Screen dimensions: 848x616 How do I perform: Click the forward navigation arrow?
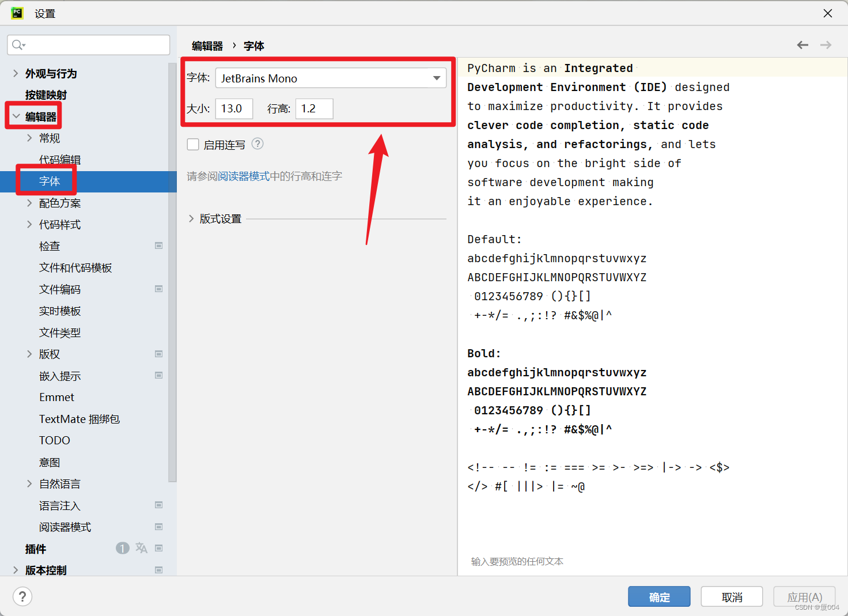(x=826, y=45)
